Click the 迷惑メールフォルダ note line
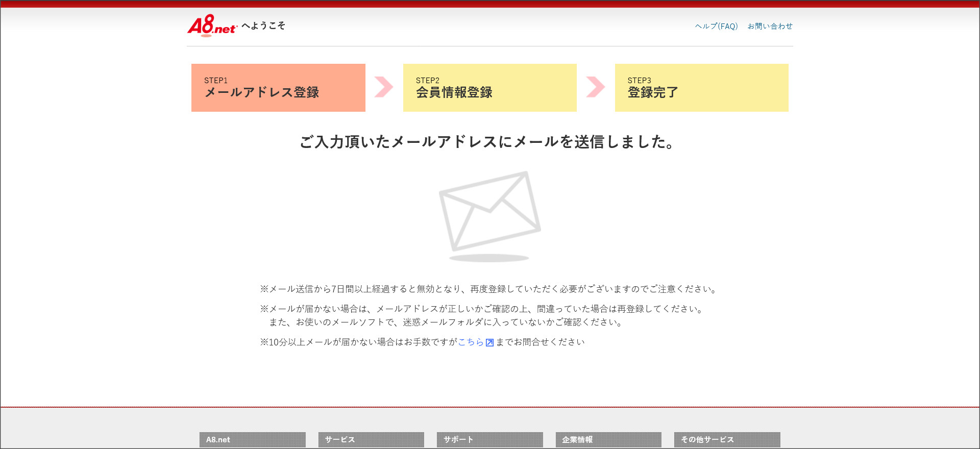Screen dimensions: 980x449 (x=446, y=322)
